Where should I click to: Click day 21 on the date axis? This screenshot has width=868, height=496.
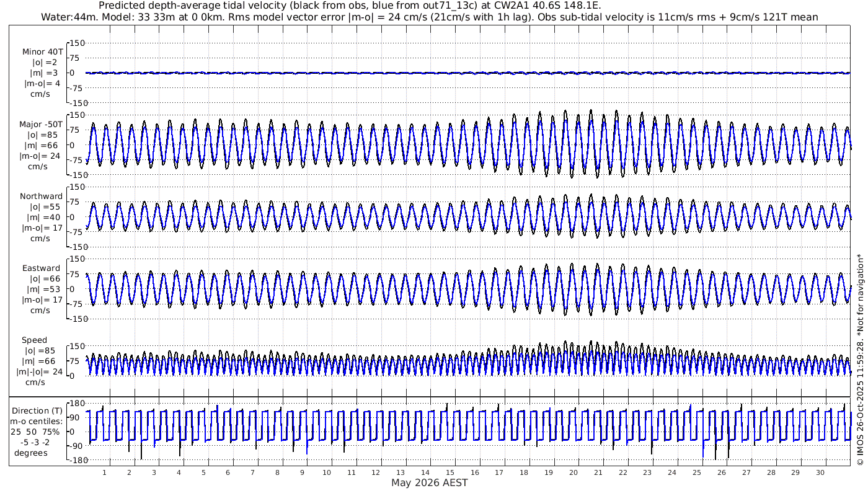[x=598, y=472]
